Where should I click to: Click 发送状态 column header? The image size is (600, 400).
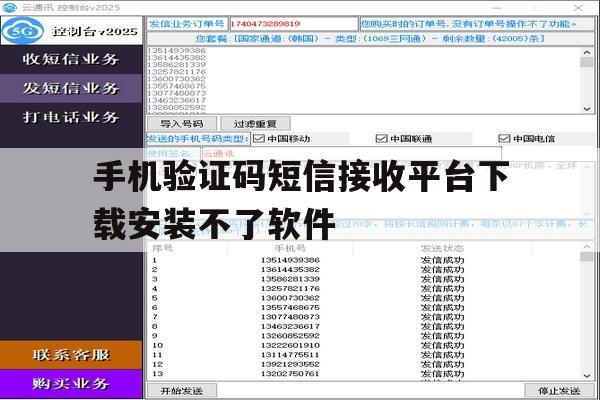[x=442, y=248]
